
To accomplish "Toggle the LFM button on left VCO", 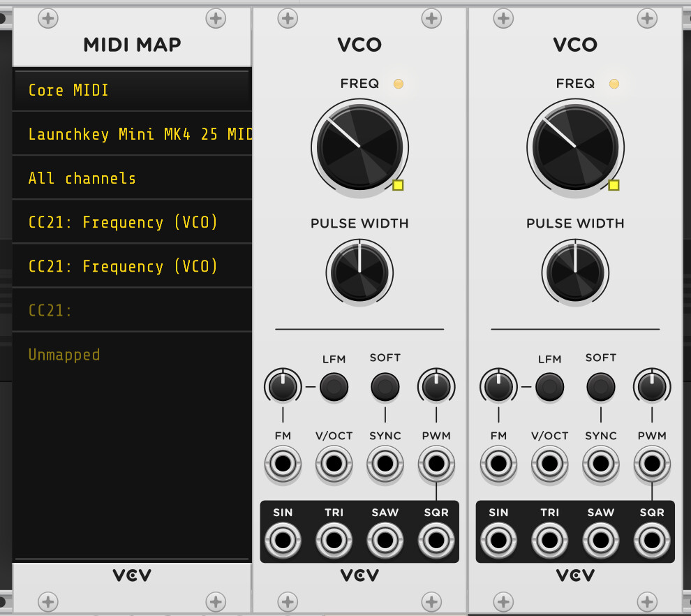I will tap(334, 386).
